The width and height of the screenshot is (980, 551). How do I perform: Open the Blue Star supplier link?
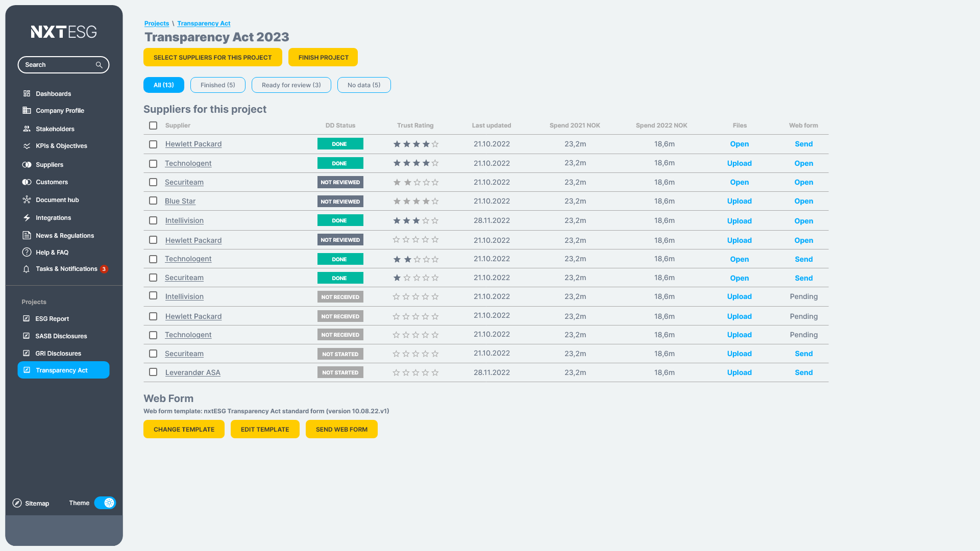(180, 201)
